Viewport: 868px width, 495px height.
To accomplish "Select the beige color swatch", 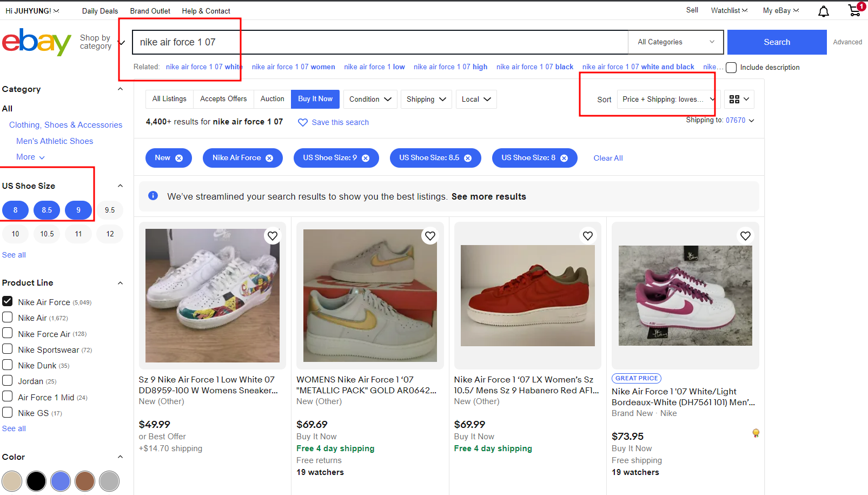I will (12, 481).
